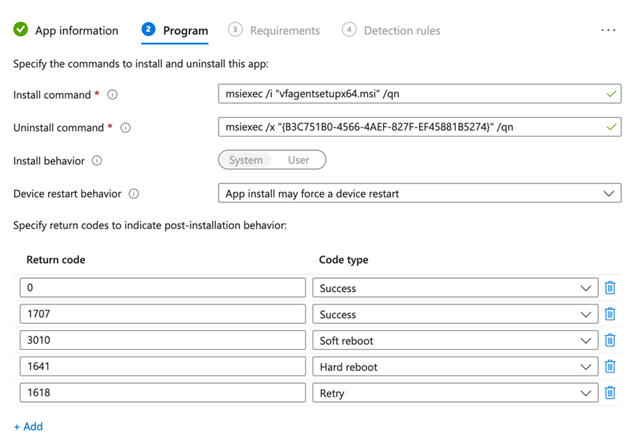
Task: Open the Hard reboot code type dropdown
Action: pos(455,367)
